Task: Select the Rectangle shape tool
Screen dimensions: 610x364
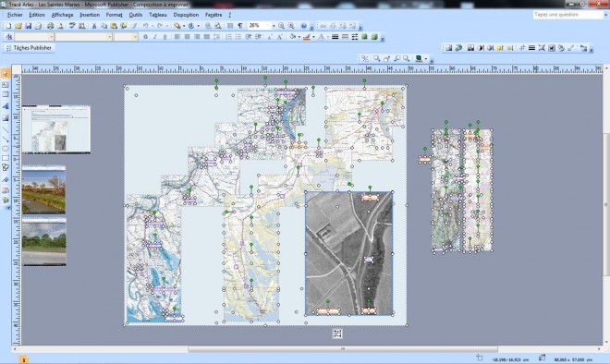Action: (x=6, y=158)
